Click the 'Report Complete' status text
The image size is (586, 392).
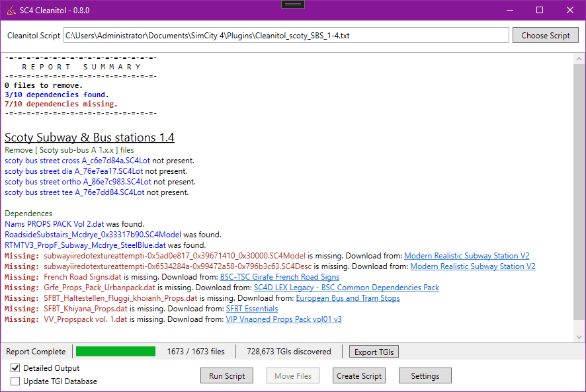coord(36,352)
